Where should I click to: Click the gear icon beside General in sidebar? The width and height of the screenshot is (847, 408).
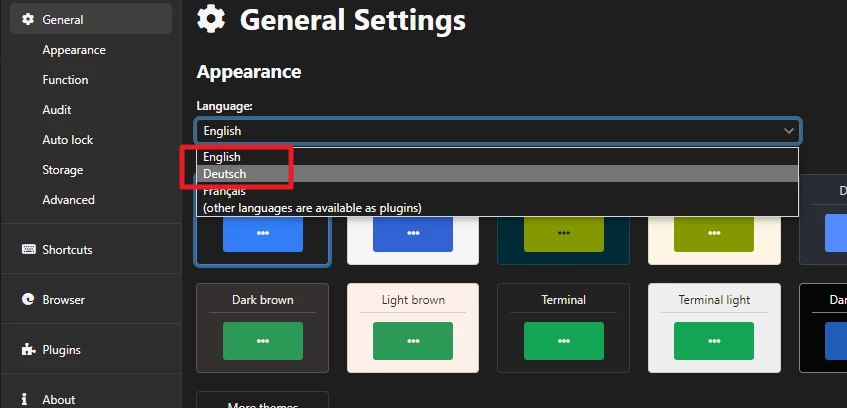(x=28, y=19)
